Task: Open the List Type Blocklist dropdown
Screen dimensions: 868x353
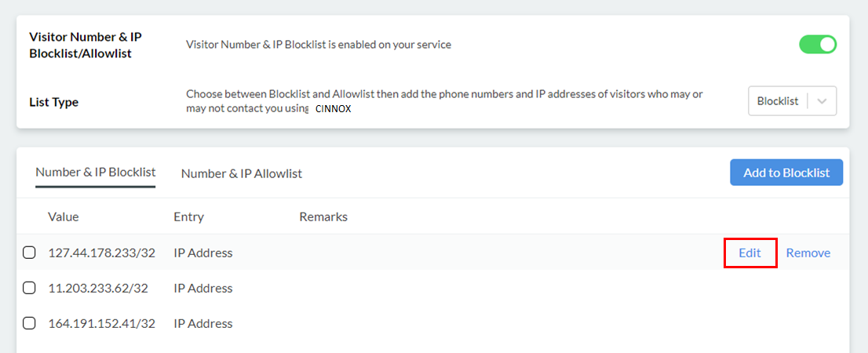Action: [x=777, y=101]
